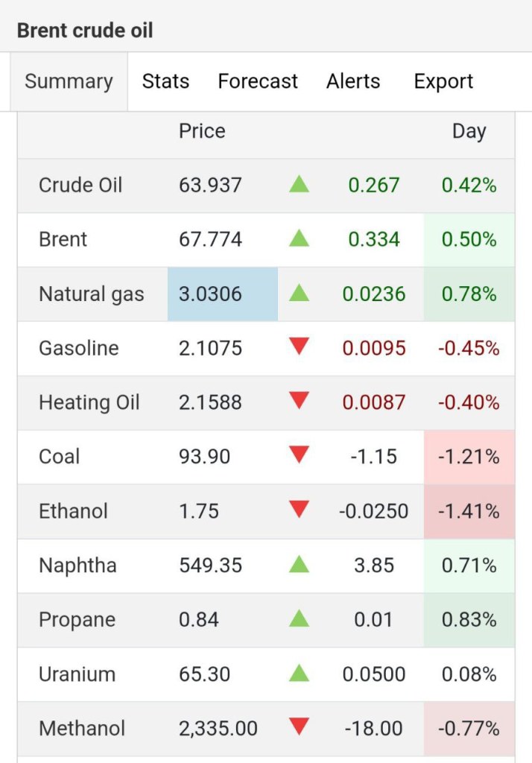
Task: Click the Ethanol row name link
Action: click(x=73, y=511)
